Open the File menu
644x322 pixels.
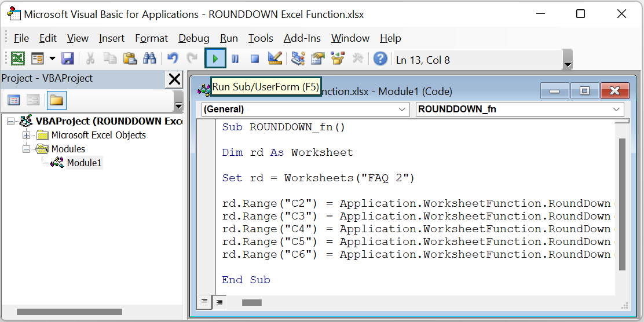(x=21, y=38)
